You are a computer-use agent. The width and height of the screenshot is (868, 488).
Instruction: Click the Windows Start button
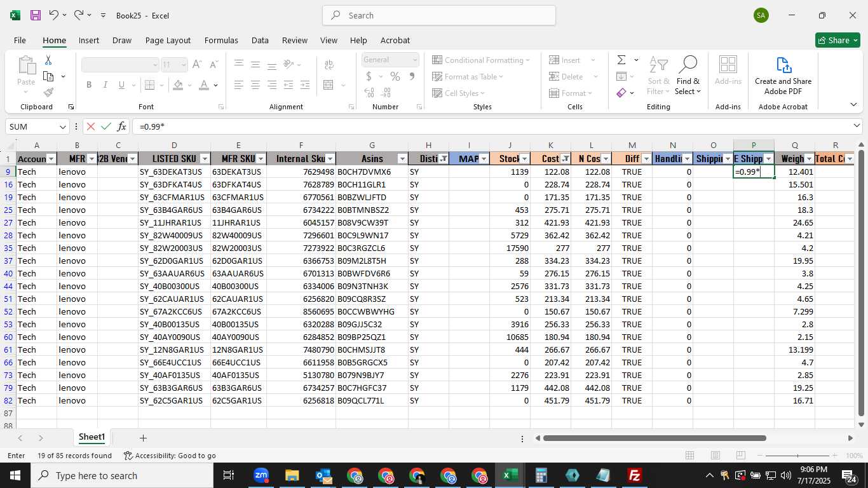click(15, 475)
